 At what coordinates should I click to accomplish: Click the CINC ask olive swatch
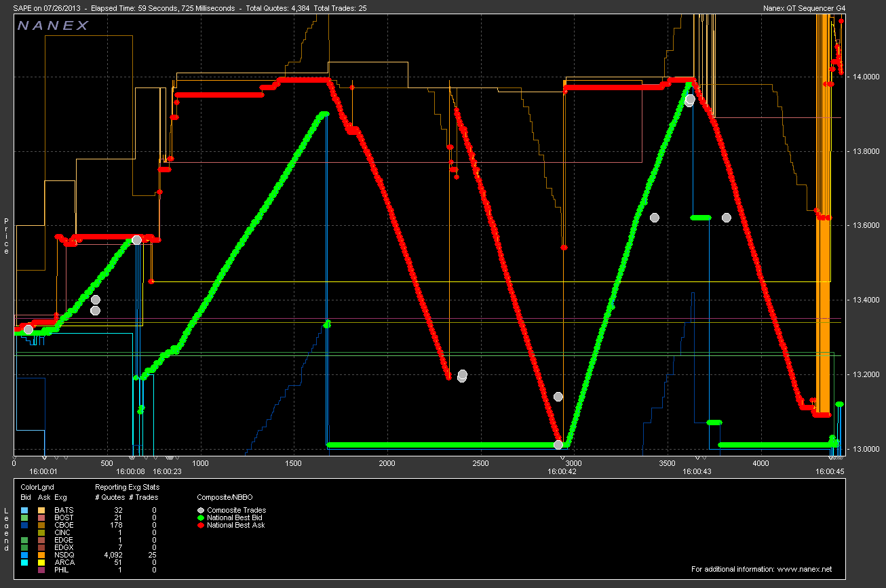41,532
